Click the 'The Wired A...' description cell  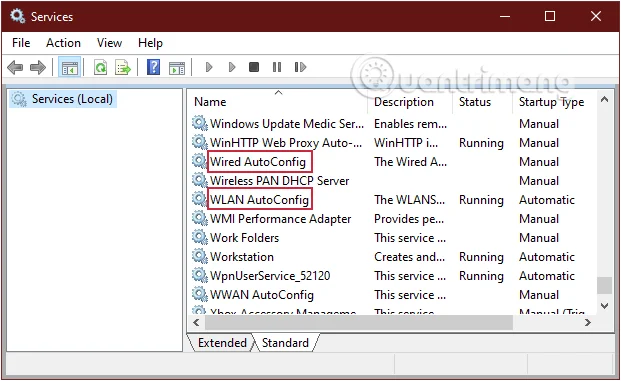410,162
